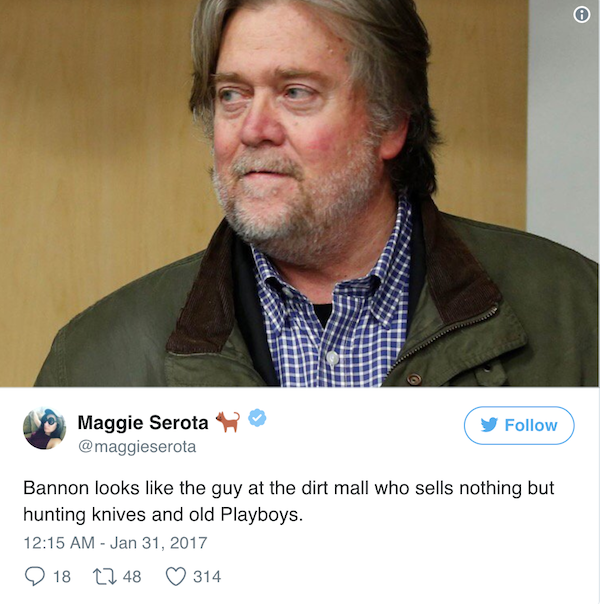Click the dog emoji beside Maggie Serota
This screenshot has height=604, width=600.
(228, 421)
